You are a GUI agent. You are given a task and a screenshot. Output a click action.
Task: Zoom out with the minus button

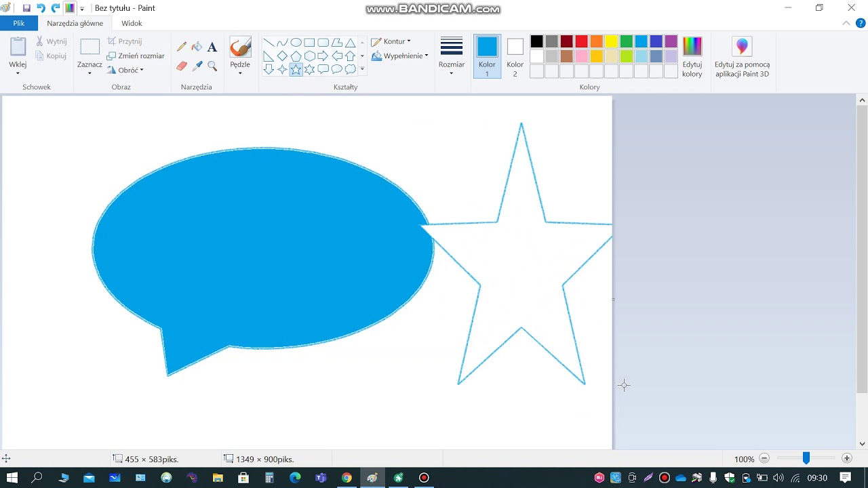pyautogui.click(x=764, y=459)
